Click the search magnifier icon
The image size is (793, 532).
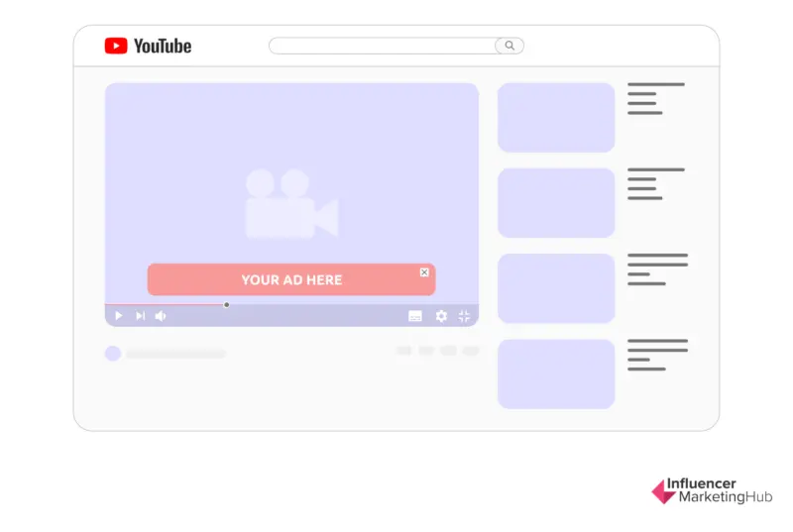[510, 46]
